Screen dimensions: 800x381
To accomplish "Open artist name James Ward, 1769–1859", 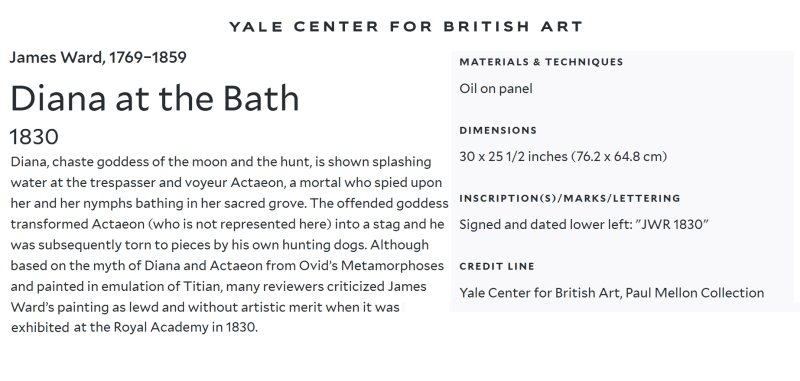I will click(98, 57).
